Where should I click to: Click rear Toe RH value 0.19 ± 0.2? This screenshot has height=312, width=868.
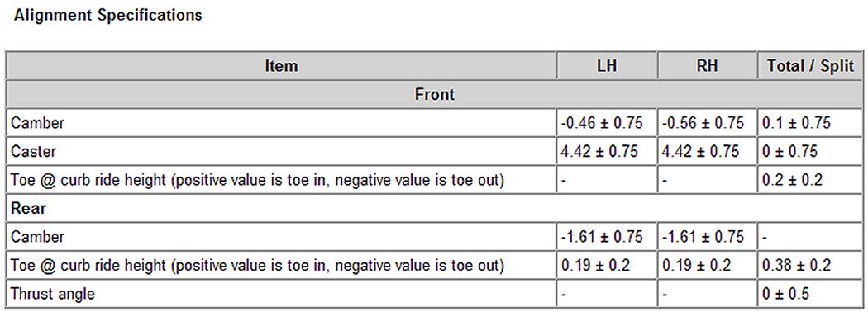coord(696,266)
